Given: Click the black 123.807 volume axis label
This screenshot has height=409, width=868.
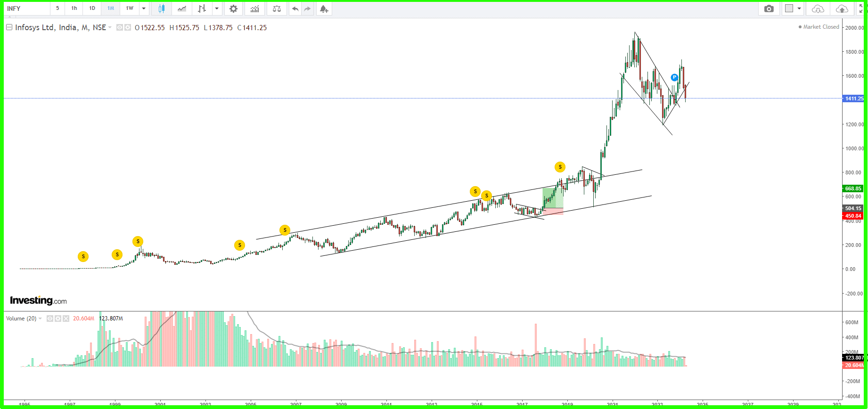Looking at the screenshot, I should pos(854,358).
